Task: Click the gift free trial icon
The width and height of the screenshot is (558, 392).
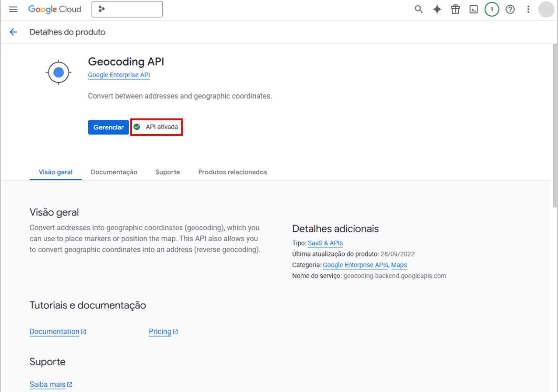Action: tap(455, 9)
